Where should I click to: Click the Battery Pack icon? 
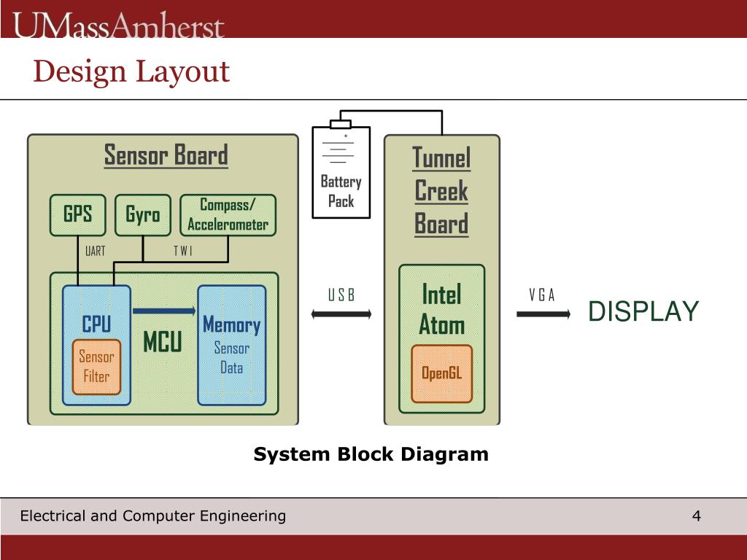tap(341, 169)
